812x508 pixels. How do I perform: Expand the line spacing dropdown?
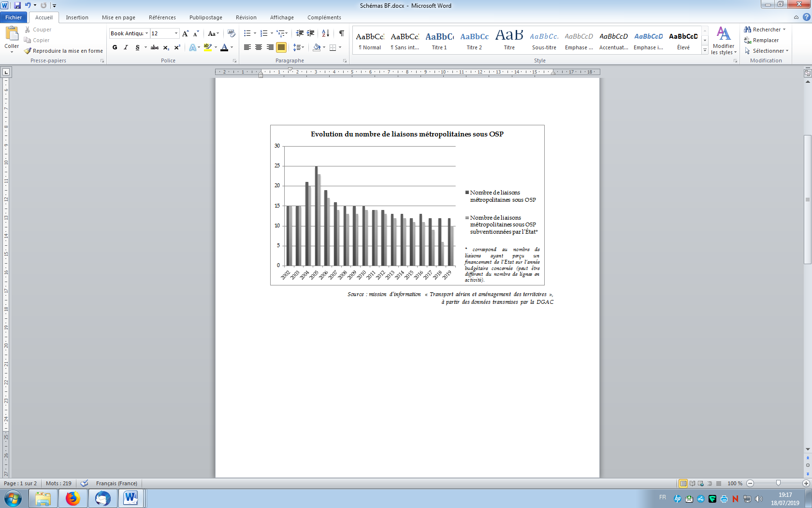click(303, 47)
